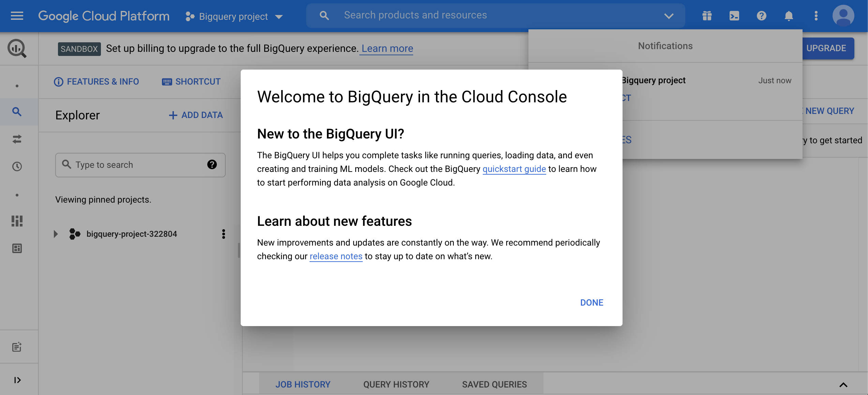The height and width of the screenshot is (395, 868).
Task: Switch to the QUERY HISTORY tab
Action: pos(396,384)
